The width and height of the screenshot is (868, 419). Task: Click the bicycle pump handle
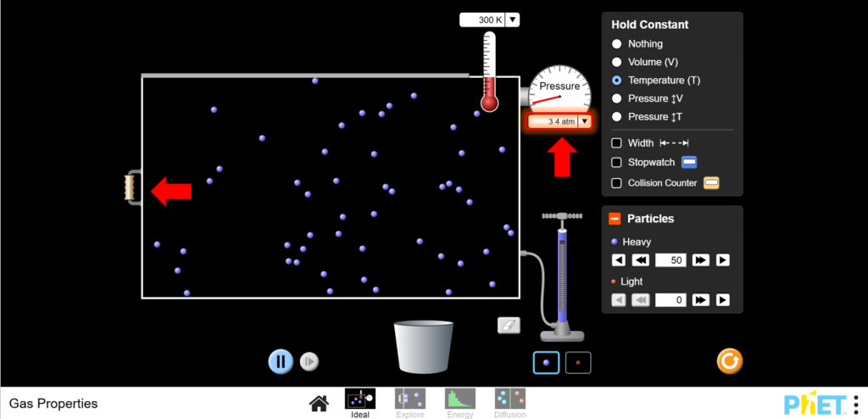coord(562,216)
